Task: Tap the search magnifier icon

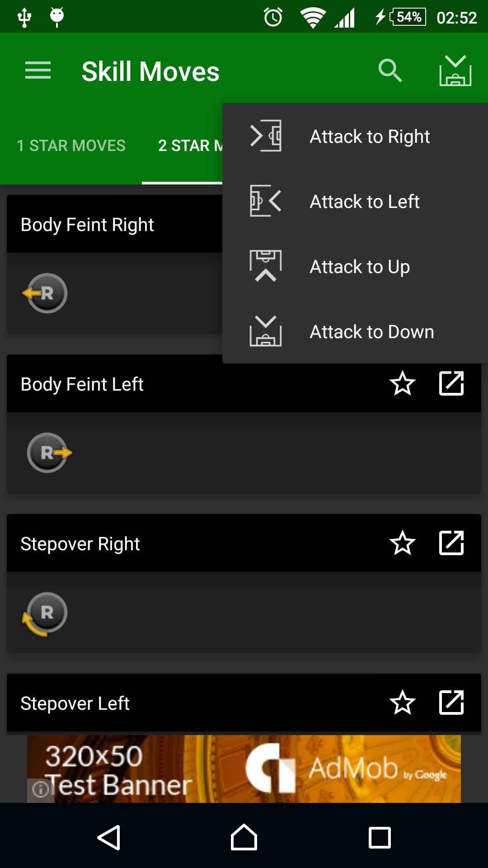Action: coord(390,71)
